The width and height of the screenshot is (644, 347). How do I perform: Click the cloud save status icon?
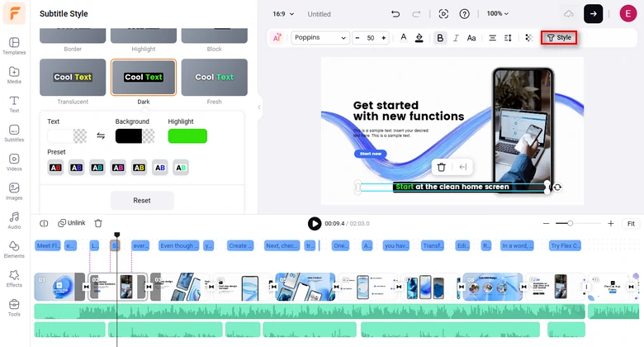(568, 14)
